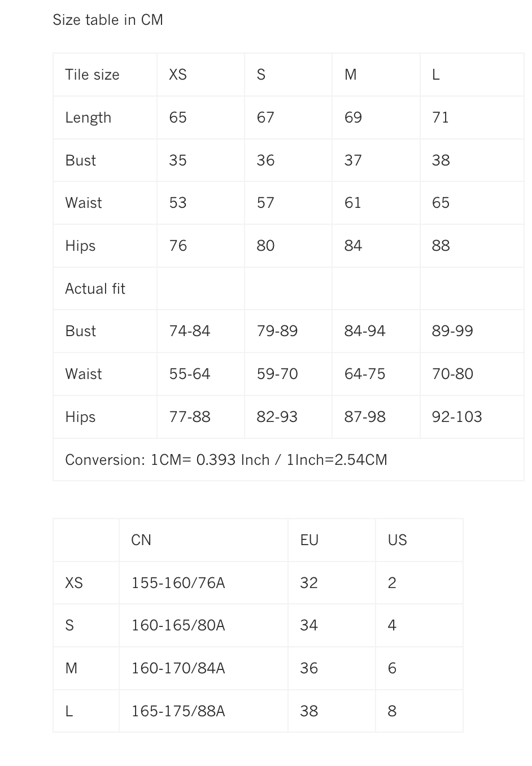Click the bust range 79-89 cell
The height and width of the screenshot is (766, 532).
(x=277, y=331)
